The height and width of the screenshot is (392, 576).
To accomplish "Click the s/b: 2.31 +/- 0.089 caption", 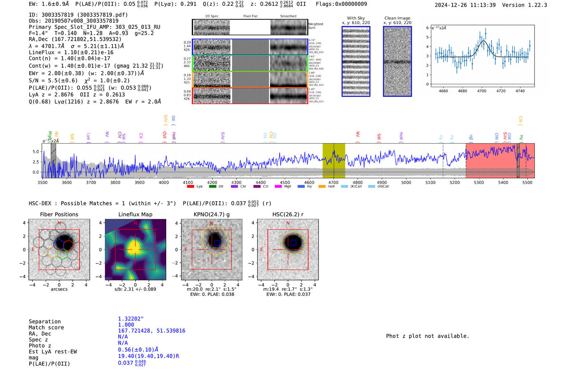I will (x=135, y=289).
